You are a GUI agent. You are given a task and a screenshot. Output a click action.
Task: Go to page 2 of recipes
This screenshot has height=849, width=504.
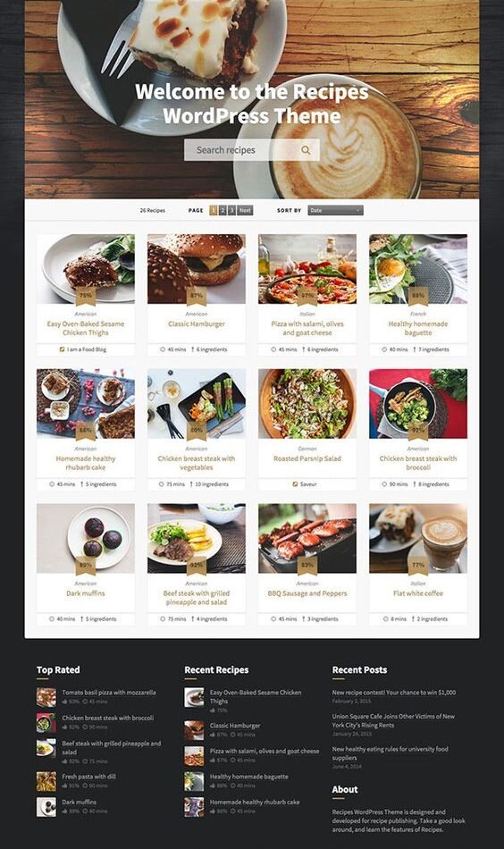click(x=223, y=210)
